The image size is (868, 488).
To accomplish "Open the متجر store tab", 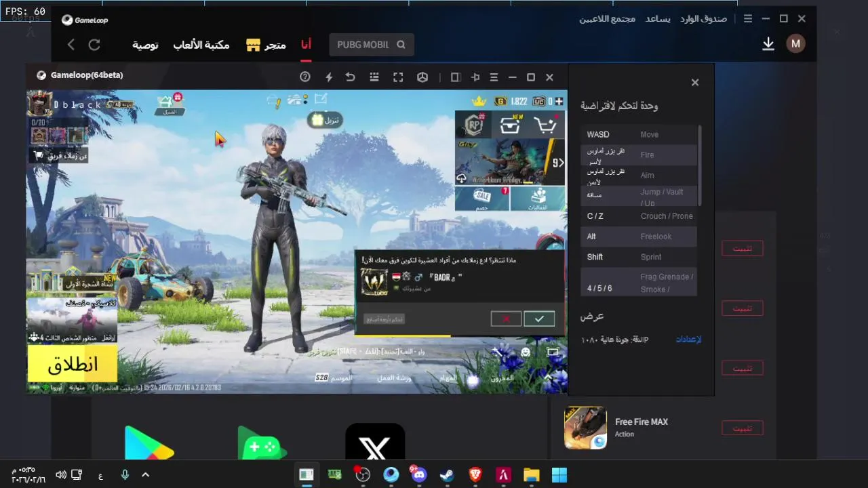I will tap(266, 45).
